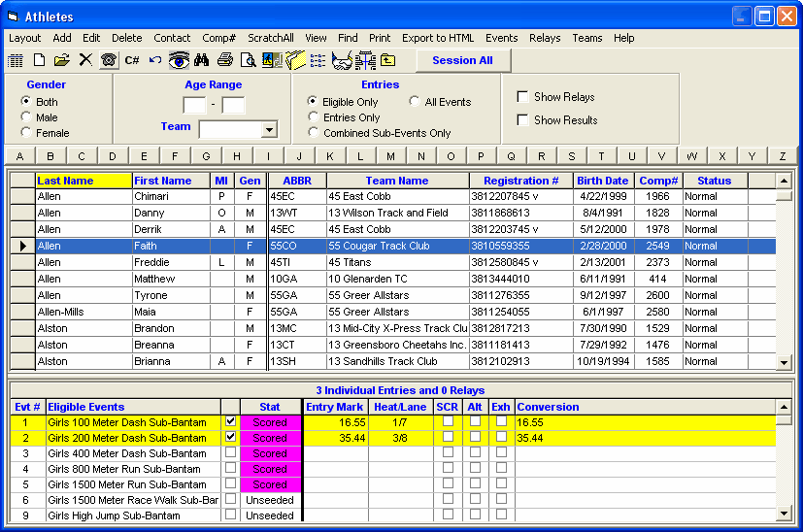Click the runner Events icon
Viewport: 803px width, 532px height.
[x=272, y=60]
